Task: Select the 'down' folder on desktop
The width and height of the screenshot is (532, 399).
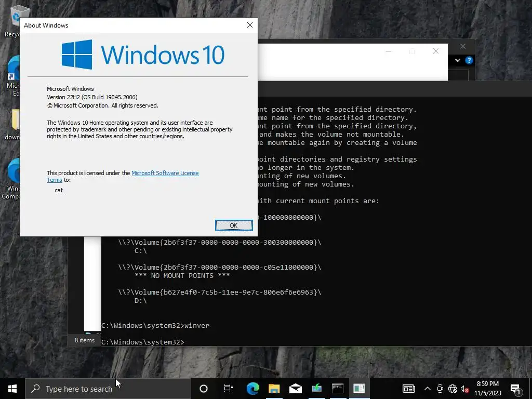Action: click(13, 125)
